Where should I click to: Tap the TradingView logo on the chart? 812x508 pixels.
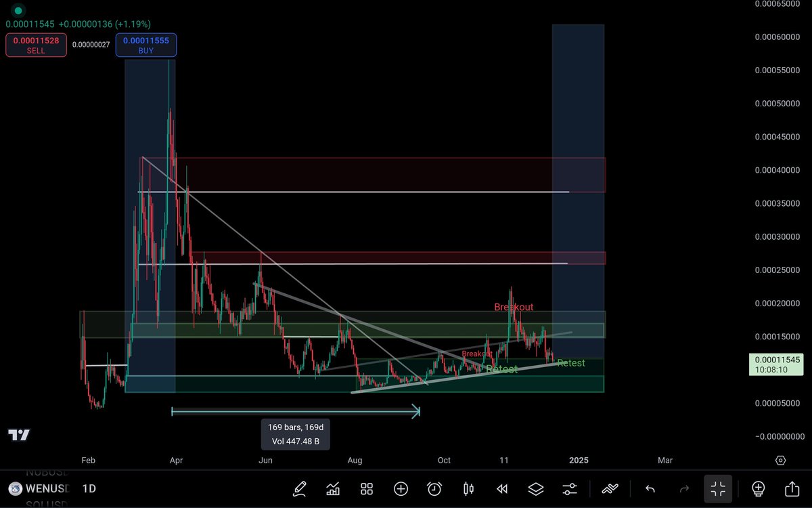click(x=20, y=435)
